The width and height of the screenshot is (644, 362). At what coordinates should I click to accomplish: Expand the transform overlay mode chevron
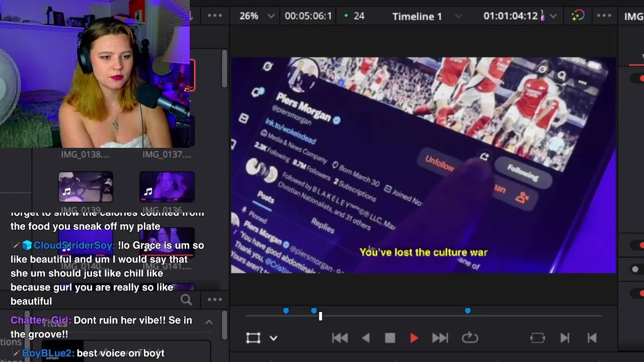(x=273, y=338)
